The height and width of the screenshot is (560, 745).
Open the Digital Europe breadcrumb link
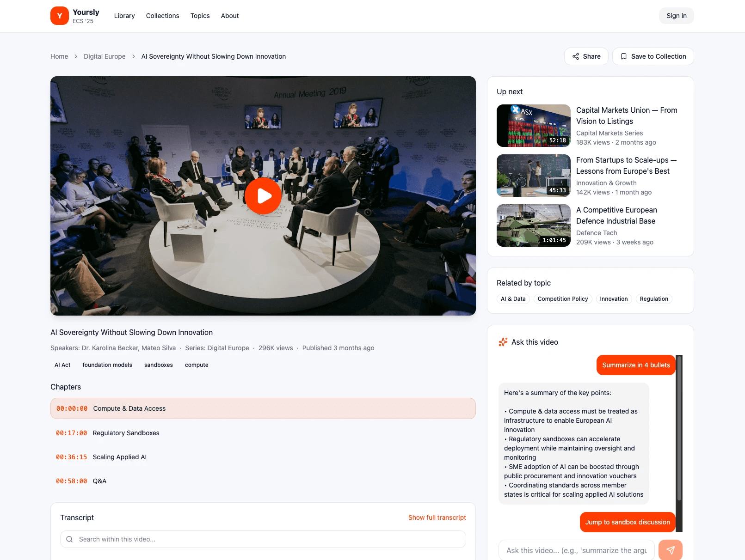105,56
